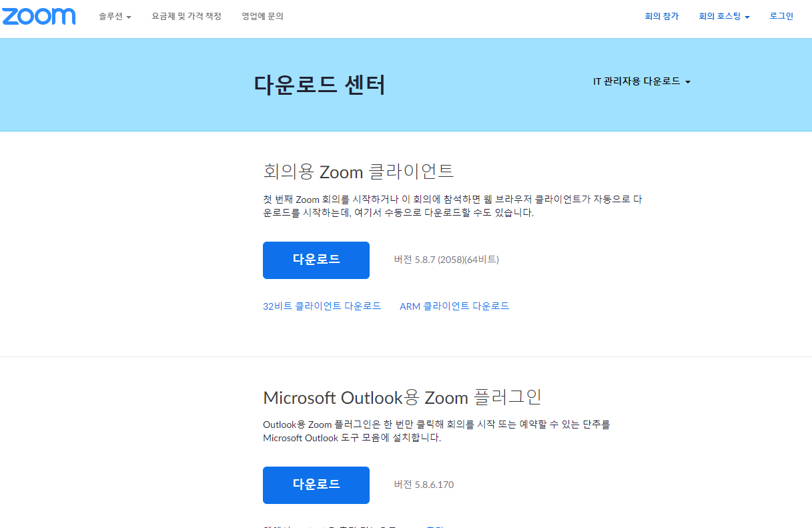Click the paragraph starting Outlook용 Zoom 플러그인은
The height and width of the screenshot is (528, 812).
(436, 431)
